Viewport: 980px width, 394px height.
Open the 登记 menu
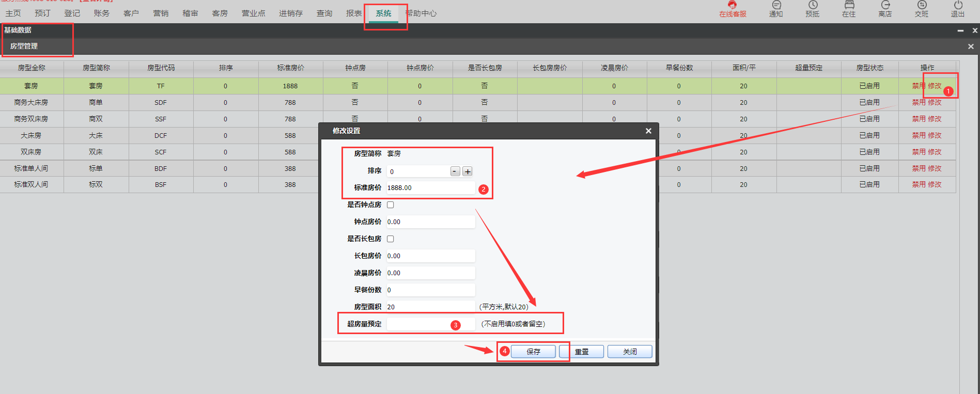point(72,13)
